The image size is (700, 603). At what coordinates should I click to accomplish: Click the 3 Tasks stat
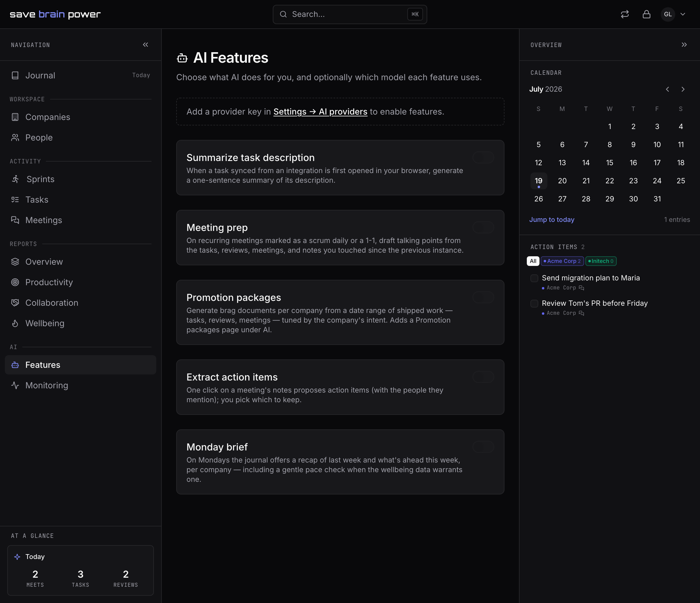(x=80, y=578)
